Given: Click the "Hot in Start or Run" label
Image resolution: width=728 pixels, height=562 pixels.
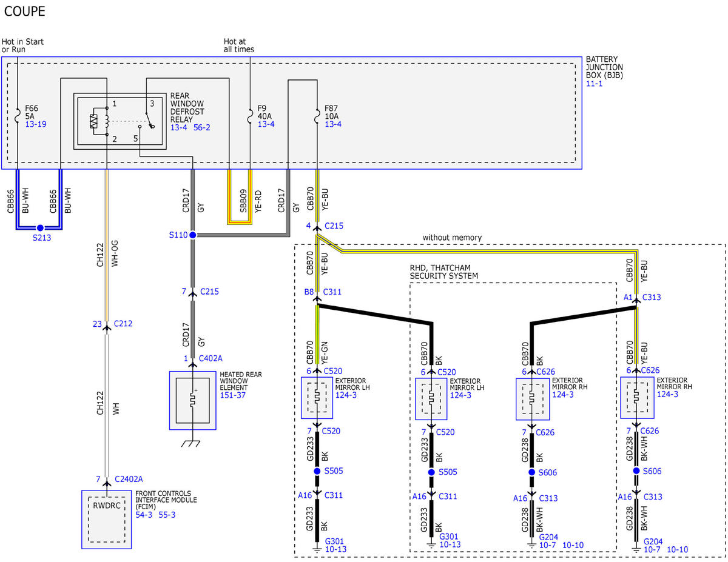Looking at the screenshot, I should click(22, 45).
